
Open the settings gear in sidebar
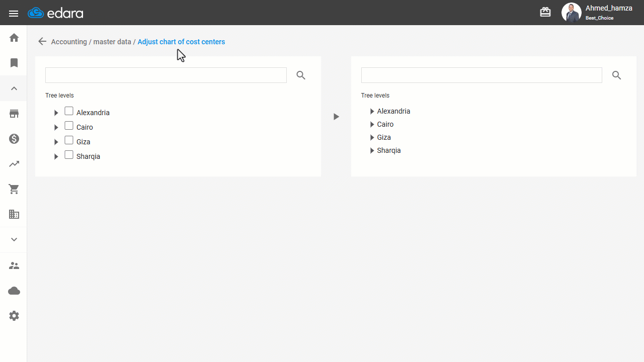[x=14, y=316]
